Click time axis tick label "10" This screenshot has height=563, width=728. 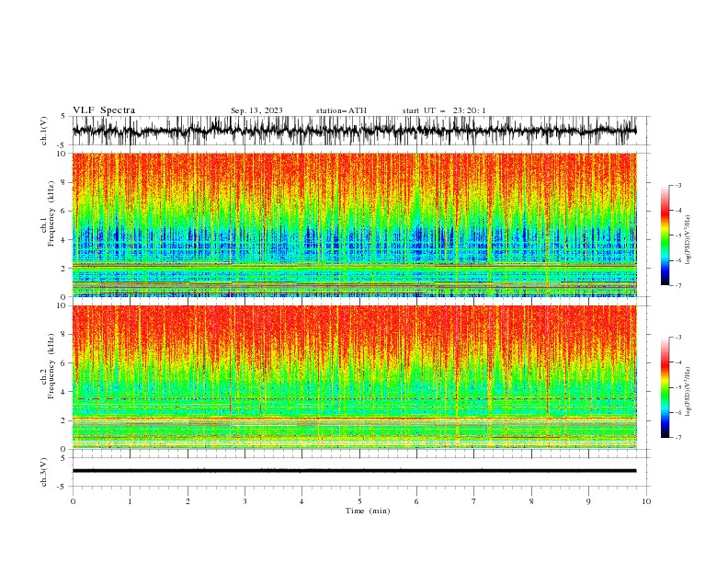point(646,501)
